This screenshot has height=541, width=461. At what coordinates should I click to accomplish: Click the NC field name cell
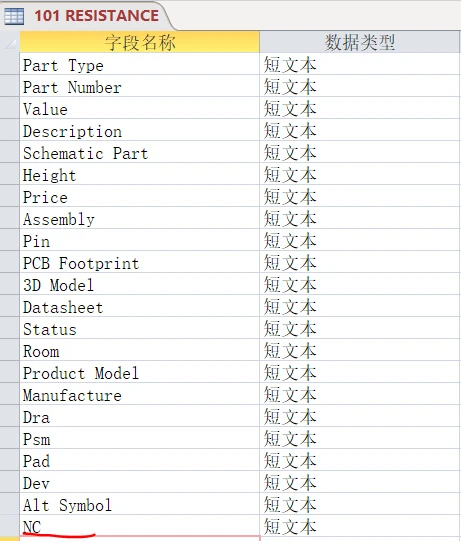point(140,527)
